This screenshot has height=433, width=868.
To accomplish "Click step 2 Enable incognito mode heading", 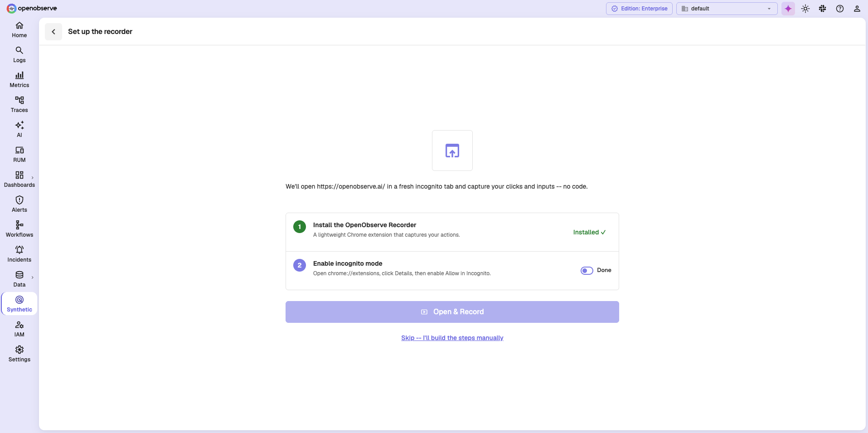I will click(x=348, y=263).
